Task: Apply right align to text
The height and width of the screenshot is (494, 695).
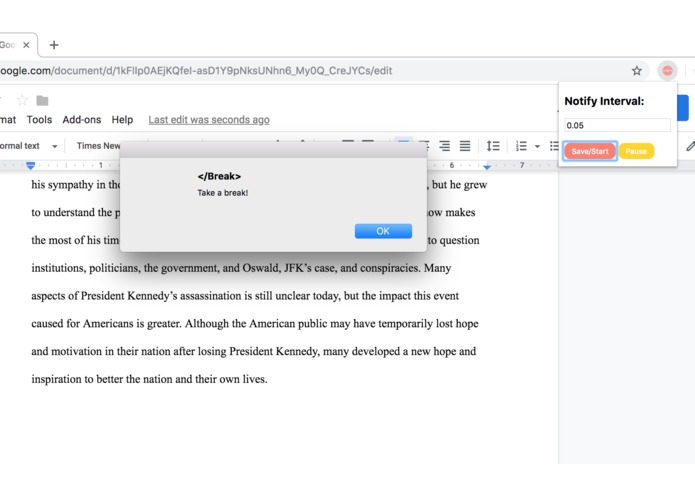Action: [444, 146]
